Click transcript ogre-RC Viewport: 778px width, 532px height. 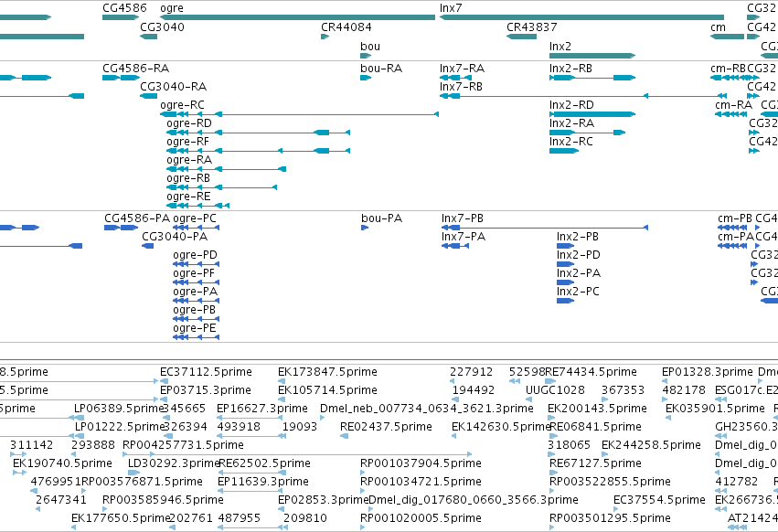[300, 114]
